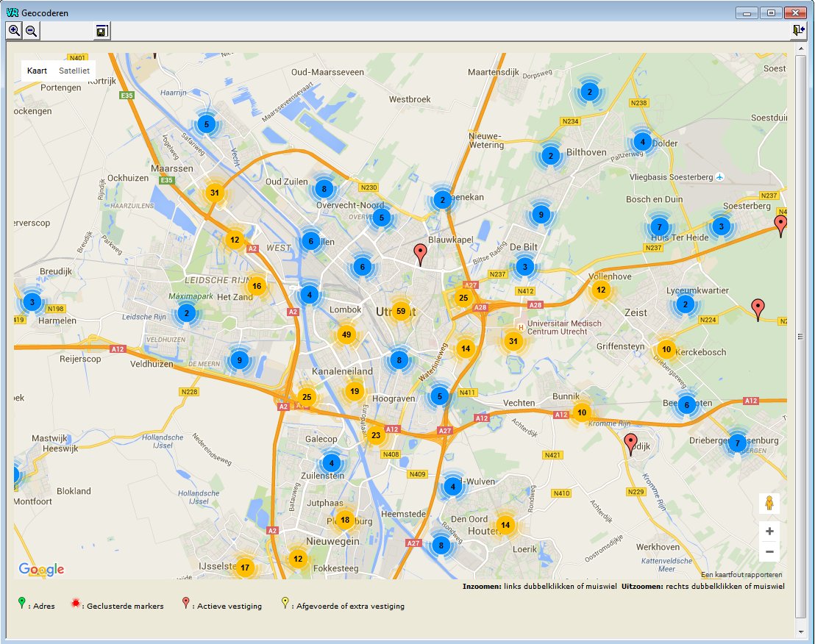Select the Street View pegman icon
Viewport: 815px width, 644px height.
tap(769, 504)
